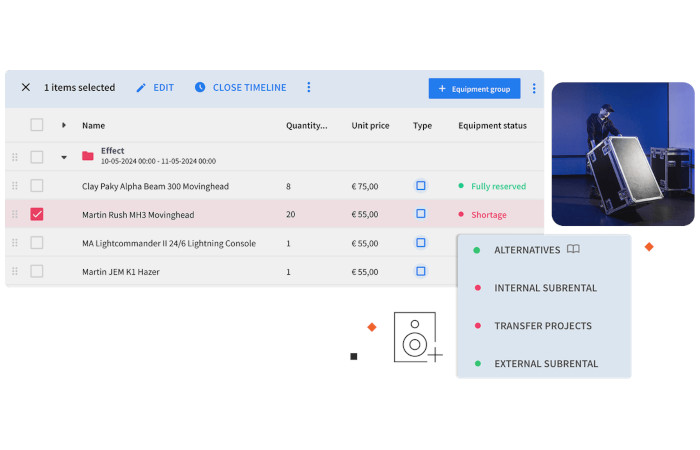The height and width of the screenshot is (450, 700).
Task: Click quantity 8 for Clay Paky
Action: click(x=288, y=186)
